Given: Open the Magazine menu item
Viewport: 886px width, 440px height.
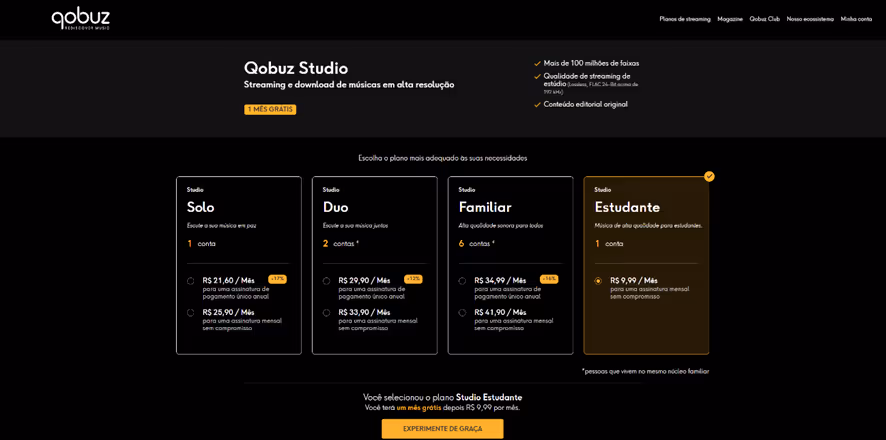Looking at the screenshot, I should click(730, 19).
